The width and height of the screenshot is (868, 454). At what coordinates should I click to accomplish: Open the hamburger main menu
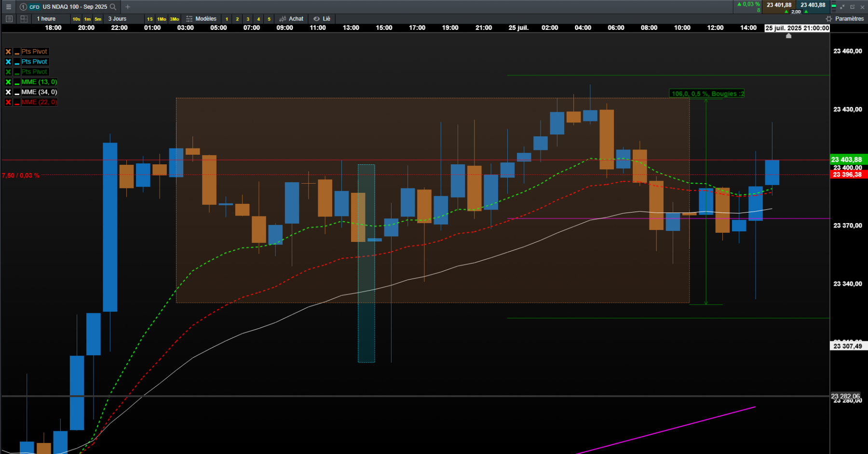[8, 7]
